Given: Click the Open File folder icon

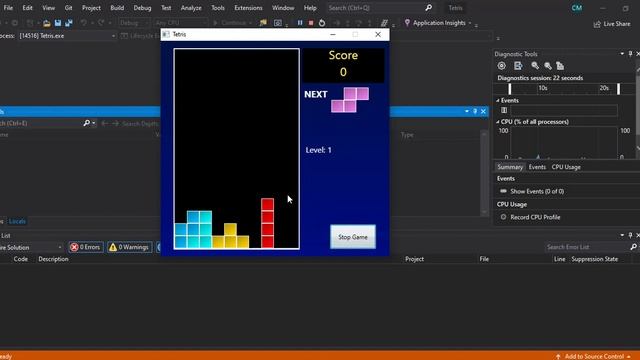Looking at the screenshot, I should [x=47, y=23].
